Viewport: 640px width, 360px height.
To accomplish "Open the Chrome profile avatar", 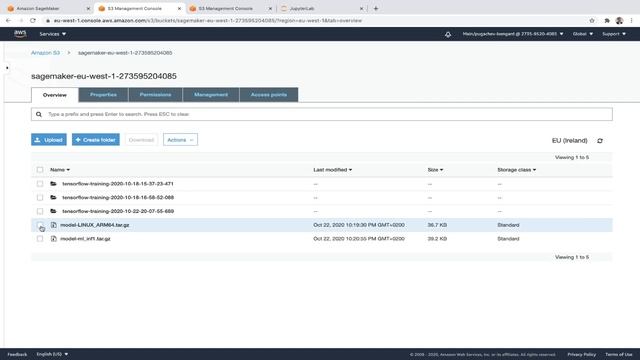I will pos(619,20).
